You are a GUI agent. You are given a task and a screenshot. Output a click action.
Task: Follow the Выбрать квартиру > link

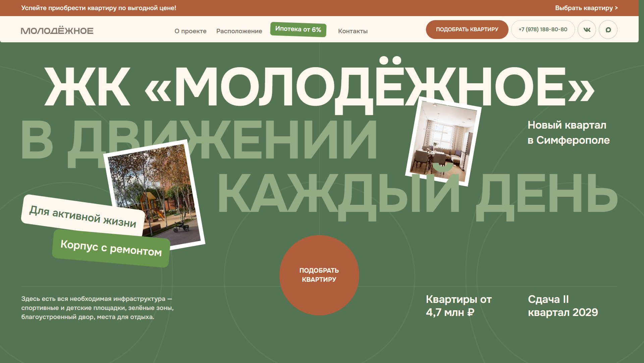click(x=586, y=8)
